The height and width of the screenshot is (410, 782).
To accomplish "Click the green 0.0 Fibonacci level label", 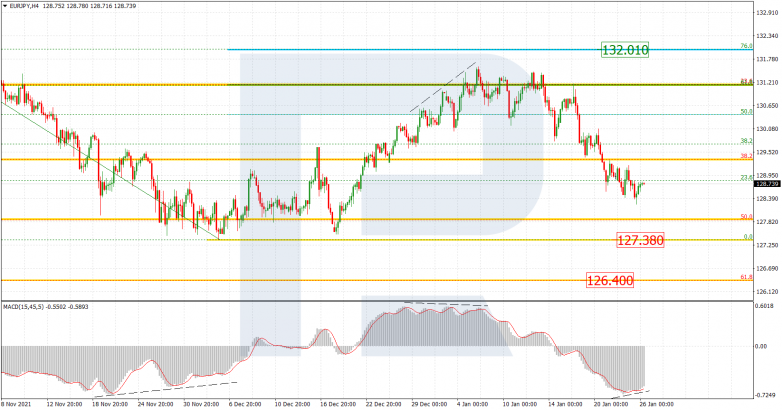I will pyautogui.click(x=748, y=237).
